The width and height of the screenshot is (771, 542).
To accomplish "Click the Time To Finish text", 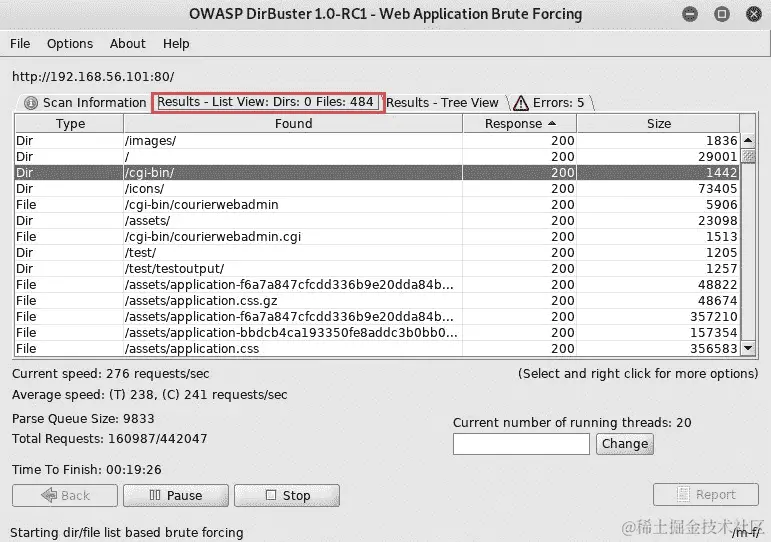I will point(87,470).
